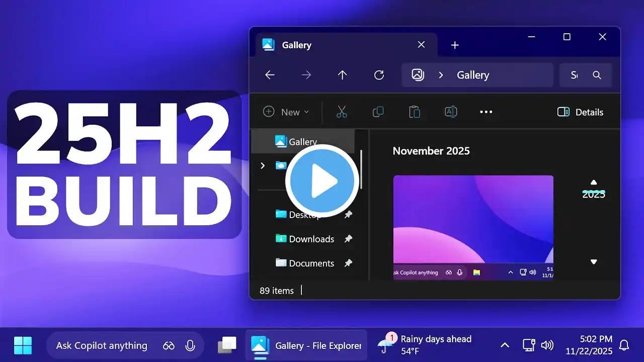Open the New item dropdown
Image resolution: width=644 pixels, height=362 pixels.
click(286, 112)
